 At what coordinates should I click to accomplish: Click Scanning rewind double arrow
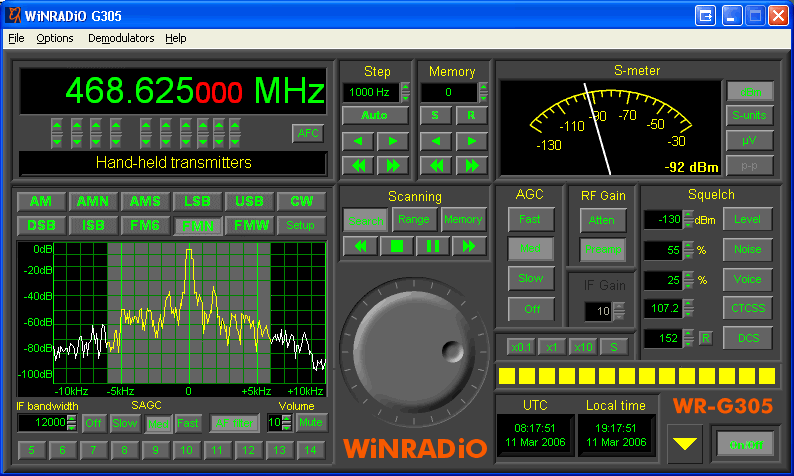pyautogui.click(x=360, y=245)
